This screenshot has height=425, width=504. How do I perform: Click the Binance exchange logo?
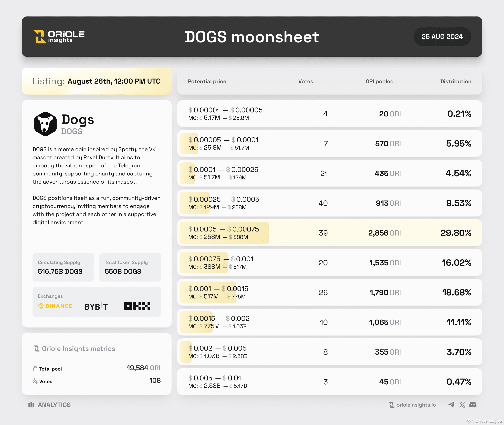pyautogui.click(x=55, y=306)
